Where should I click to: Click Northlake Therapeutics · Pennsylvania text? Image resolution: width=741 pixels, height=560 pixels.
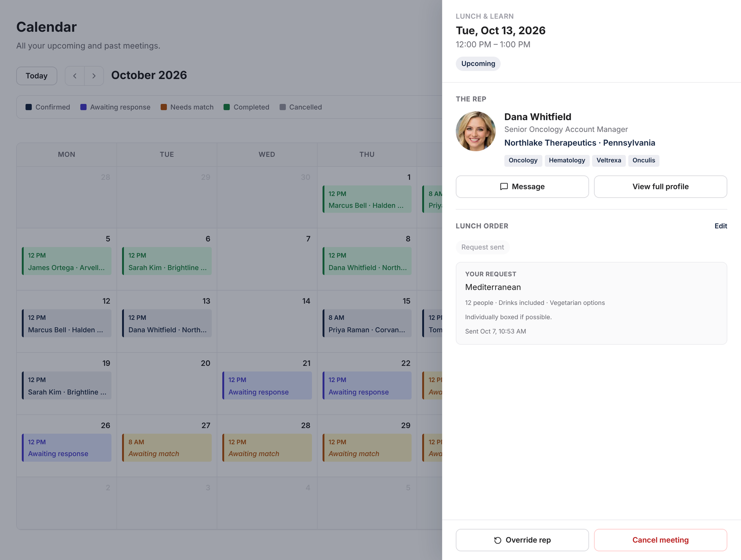(x=580, y=143)
